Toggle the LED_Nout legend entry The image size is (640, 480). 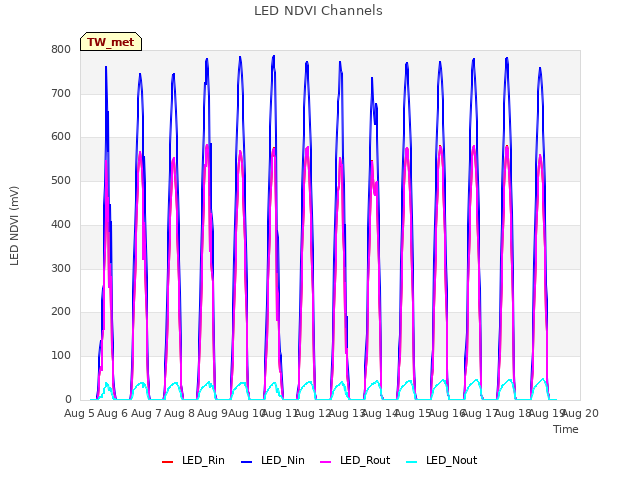click(x=442, y=460)
